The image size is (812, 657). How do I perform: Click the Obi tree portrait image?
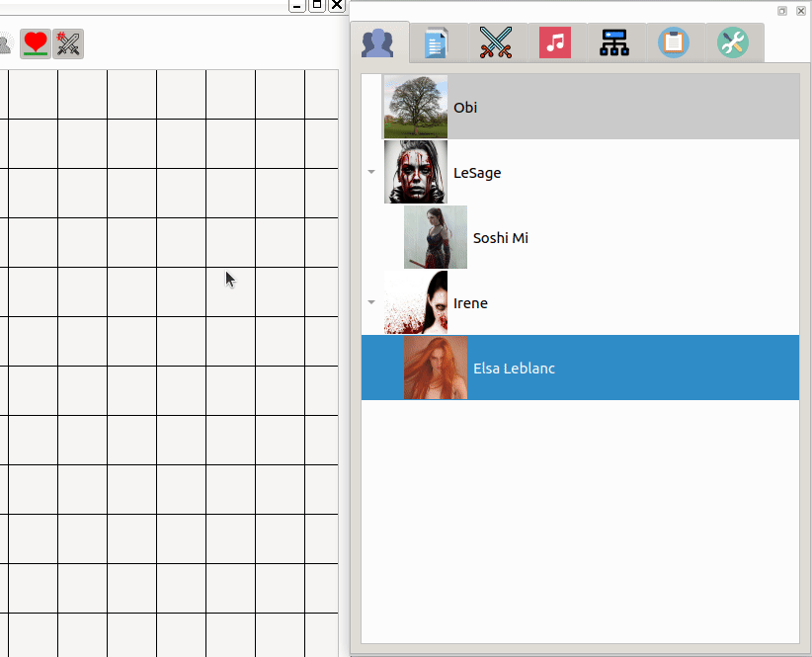click(416, 107)
